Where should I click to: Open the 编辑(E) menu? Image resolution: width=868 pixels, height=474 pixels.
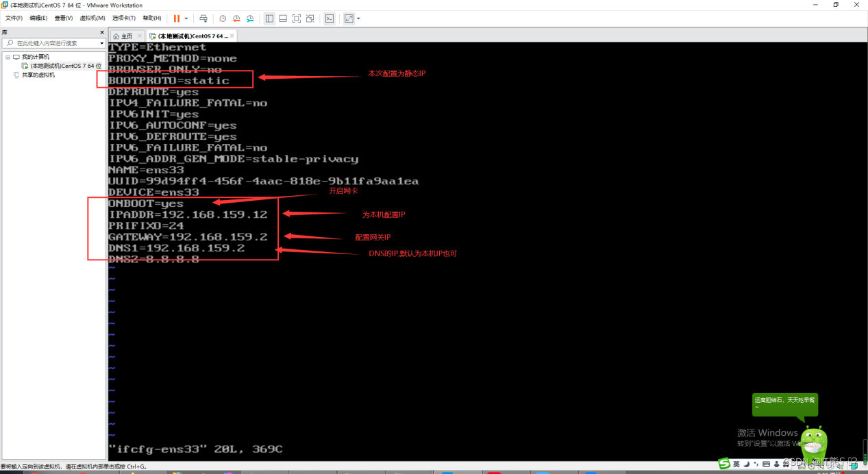pos(39,18)
